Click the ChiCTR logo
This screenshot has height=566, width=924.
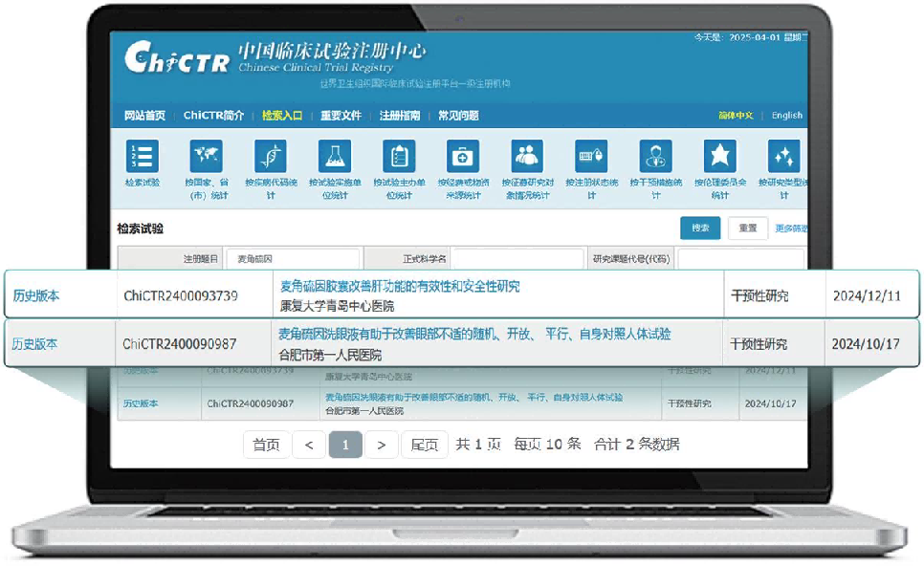point(177,59)
